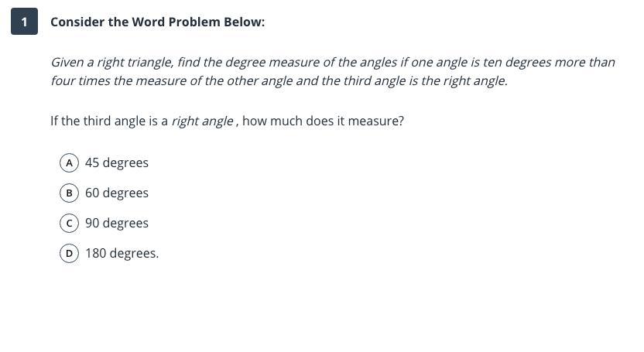Click the '45 degrees' answer label

[x=117, y=162]
